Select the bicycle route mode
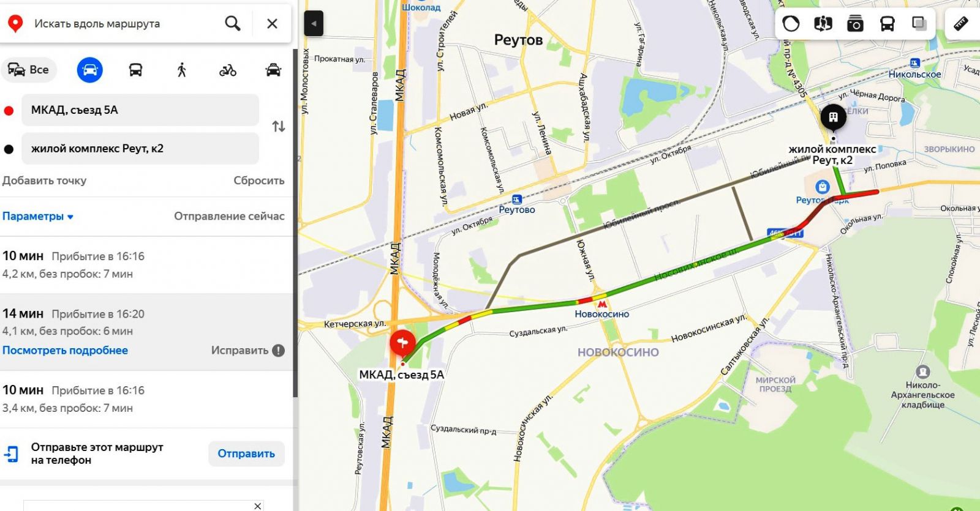The image size is (980, 511). (228, 70)
